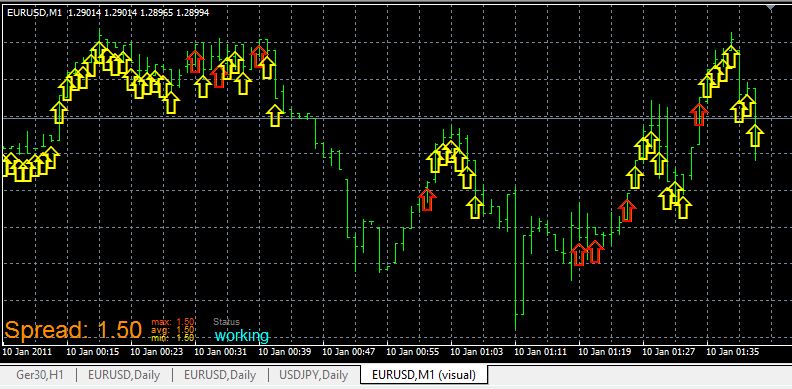Click the '10 Jan 00:47' time label

pyautogui.click(x=349, y=351)
